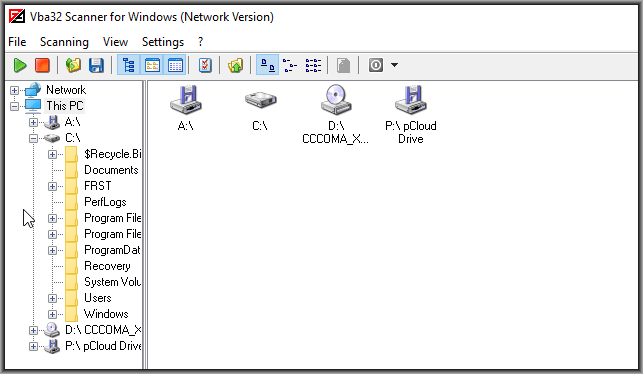
Task: Select the Users folder in tree
Action: point(98,298)
